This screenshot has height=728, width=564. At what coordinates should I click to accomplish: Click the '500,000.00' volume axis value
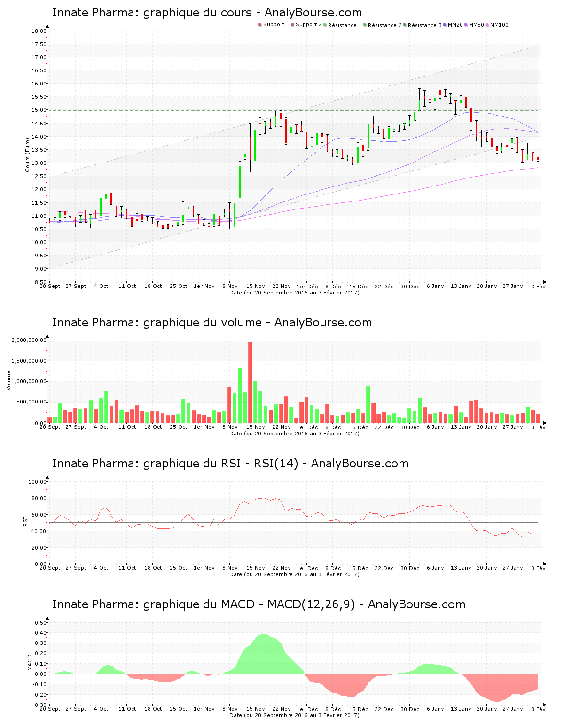pyautogui.click(x=31, y=402)
